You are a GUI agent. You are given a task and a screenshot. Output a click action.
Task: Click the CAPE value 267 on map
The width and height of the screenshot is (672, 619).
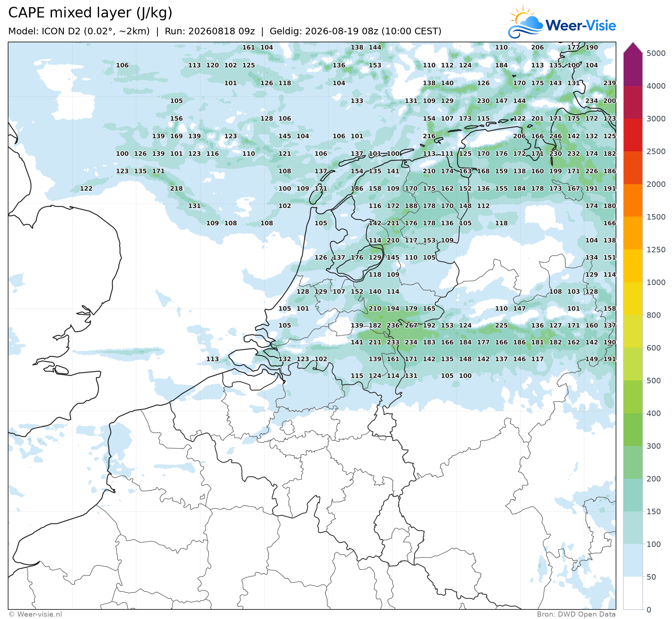point(411,326)
